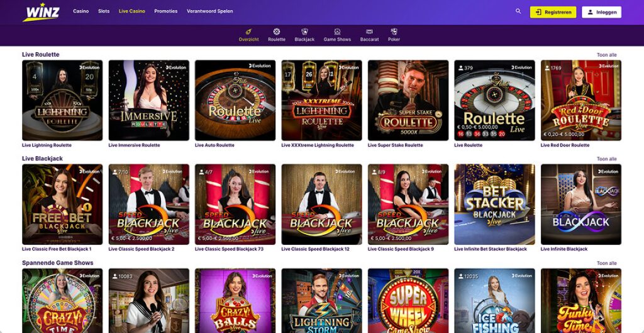Show all games in Live Roulette

(607, 55)
